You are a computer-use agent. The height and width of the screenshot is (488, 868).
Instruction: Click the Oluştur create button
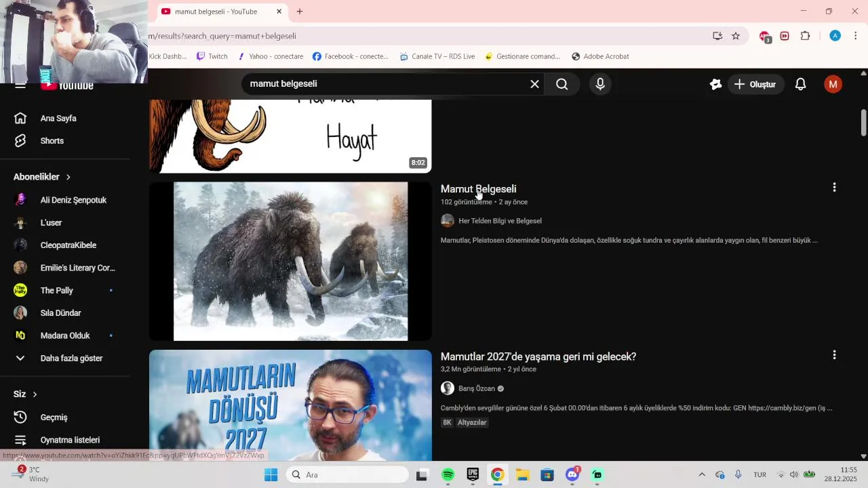tap(756, 84)
